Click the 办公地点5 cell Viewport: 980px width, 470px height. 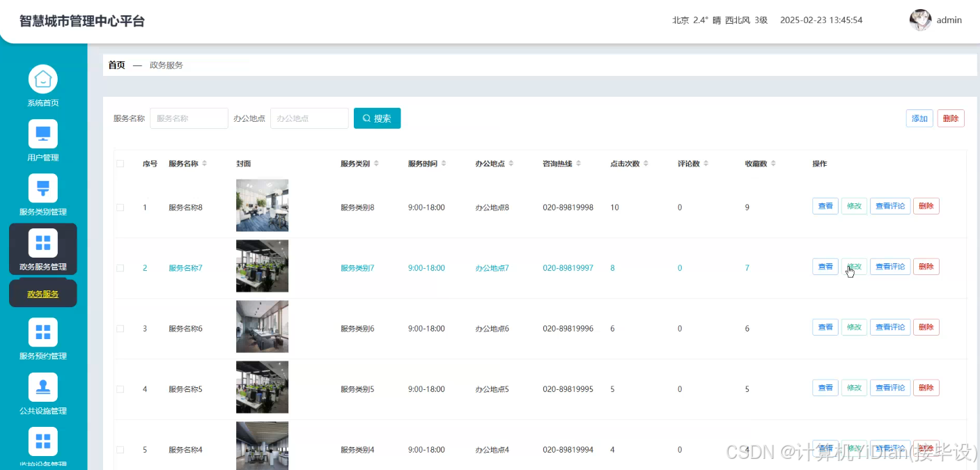(492, 389)
